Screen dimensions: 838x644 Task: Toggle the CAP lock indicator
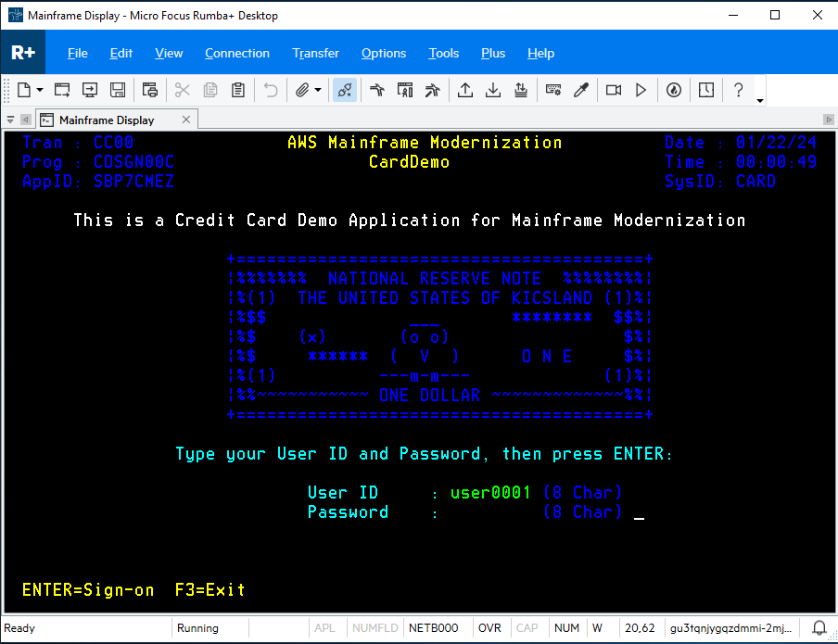coord(527,627)
